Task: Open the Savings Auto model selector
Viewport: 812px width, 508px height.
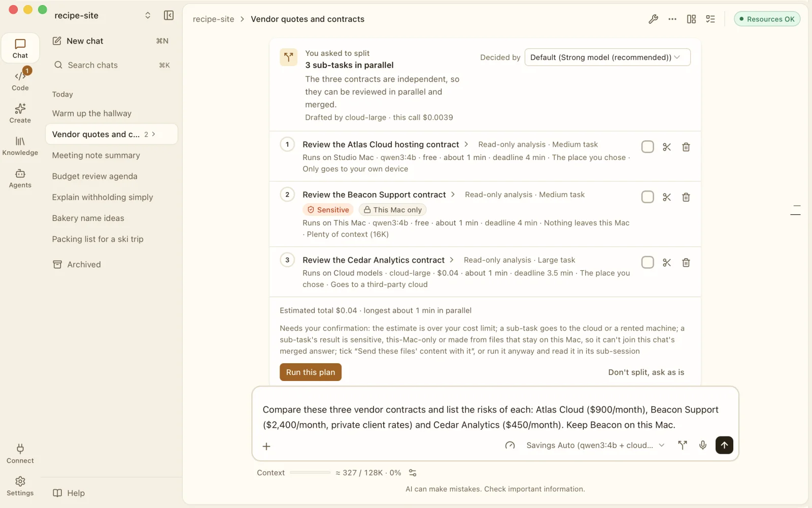Action: (595, 446)
